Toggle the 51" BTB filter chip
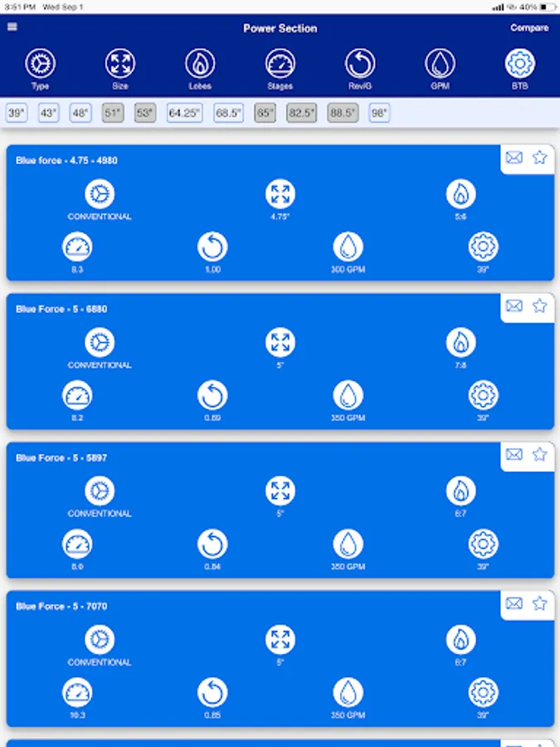The image size is (560, 747). click(x=113, y=113)
